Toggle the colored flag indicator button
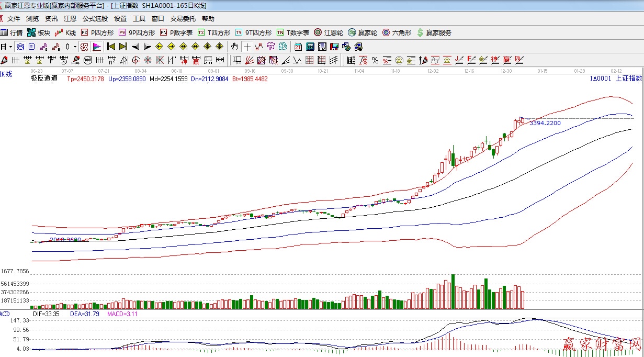This screenshot has width=644, height=357. 97,47
